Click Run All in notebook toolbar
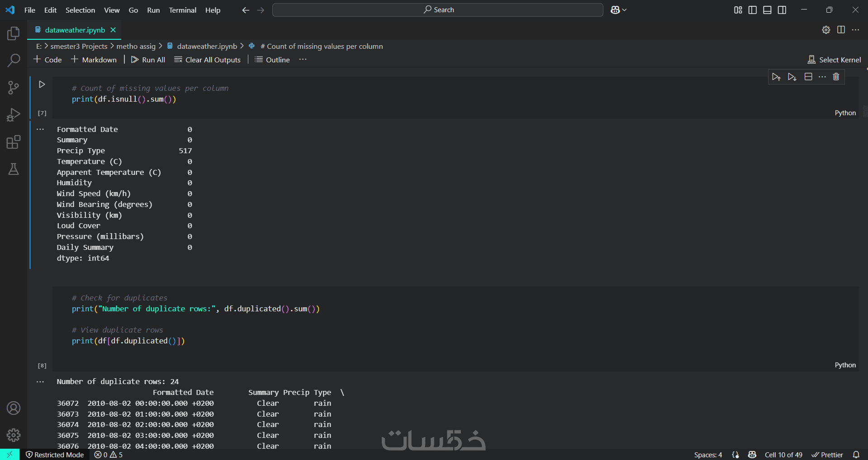The width and height of the screenshot is (868, 460). point(148,60)
